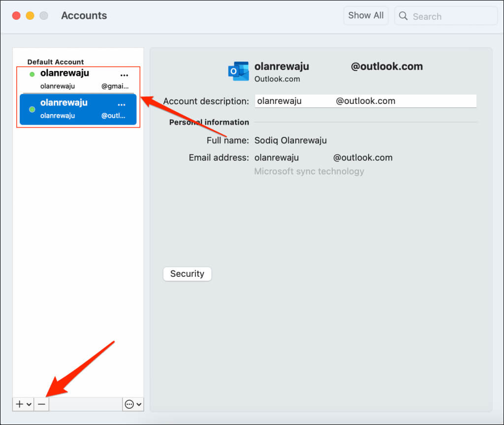Viewport: 504px width, 425px height.
Task: Open the dropdown arrow next to the circled ellipsis
Action: click(139, 404)
